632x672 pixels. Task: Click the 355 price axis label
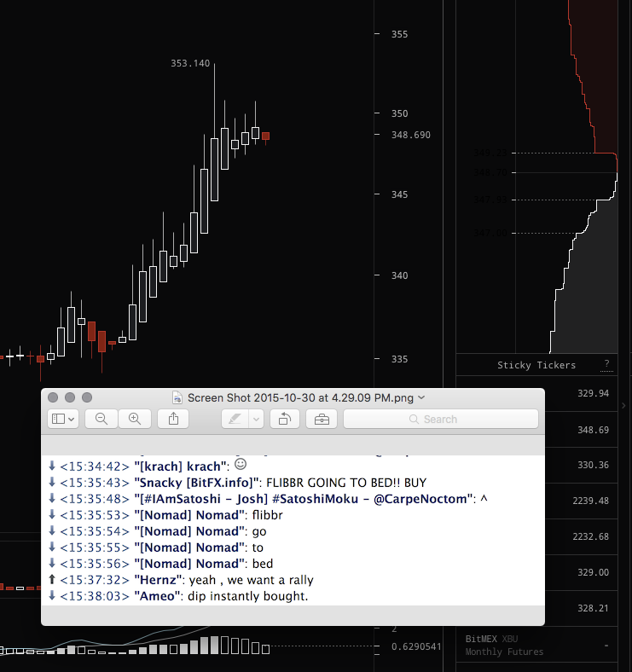click(x=400, y=34)
